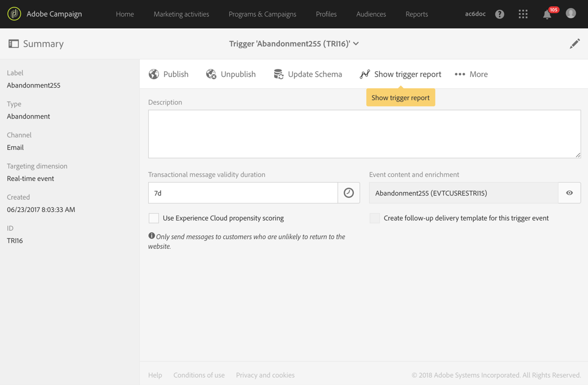Open the More ellipsis menu

click(x=472, y=74)
